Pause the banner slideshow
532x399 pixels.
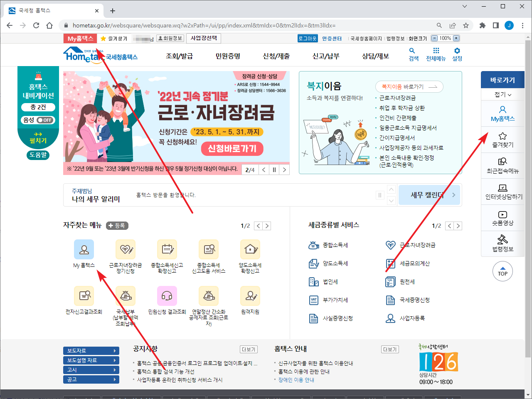click(x=274, y=170)
